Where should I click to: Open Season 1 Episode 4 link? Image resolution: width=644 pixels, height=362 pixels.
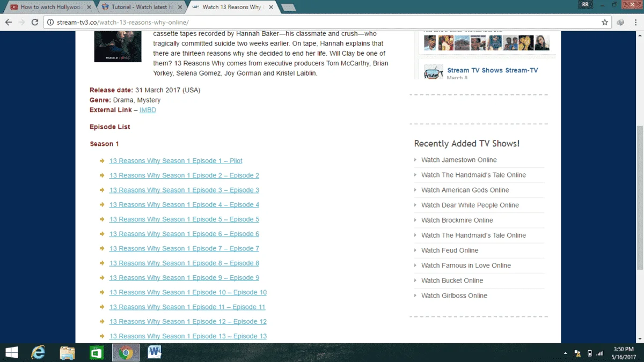point(184,204)
